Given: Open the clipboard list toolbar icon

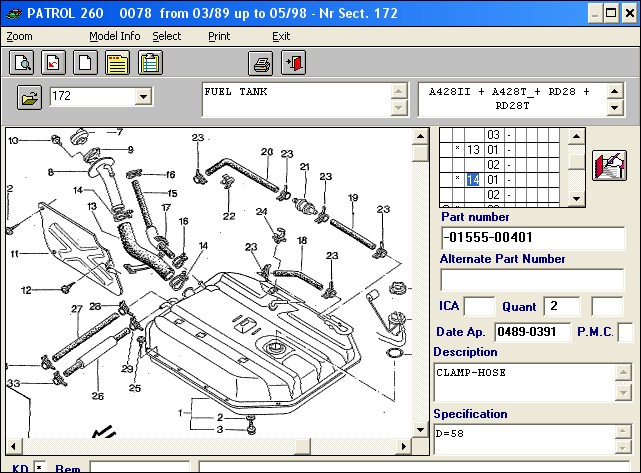Looking at the screenshot, I should (x=150, y=63).
